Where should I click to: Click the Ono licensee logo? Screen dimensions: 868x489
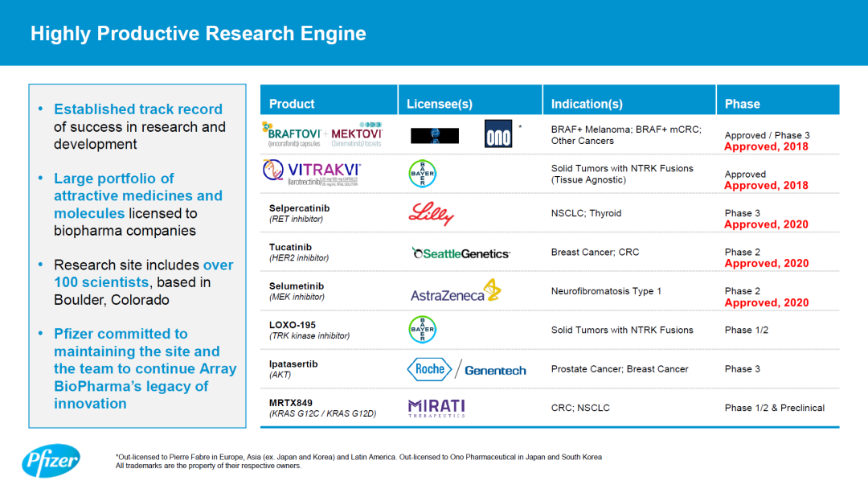point(498,134)
